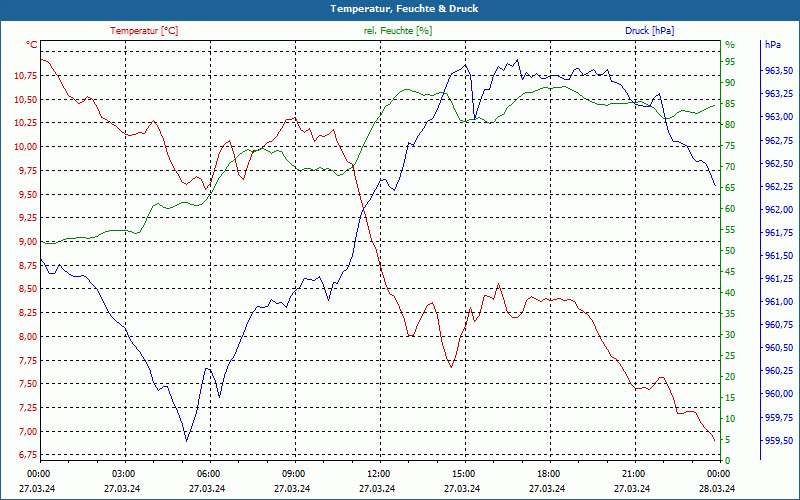Click '962,75' on the pressure axis

[x=780, y=140]
